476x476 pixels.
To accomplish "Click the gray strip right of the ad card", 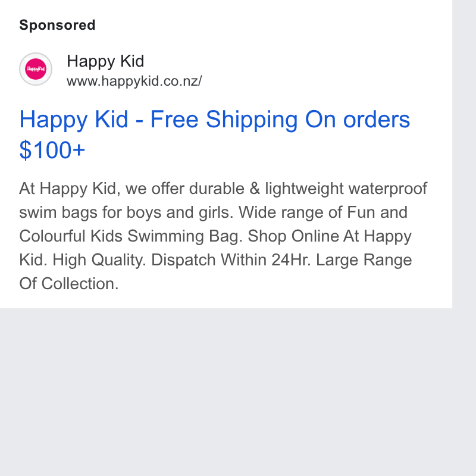I will click(464, 154).
